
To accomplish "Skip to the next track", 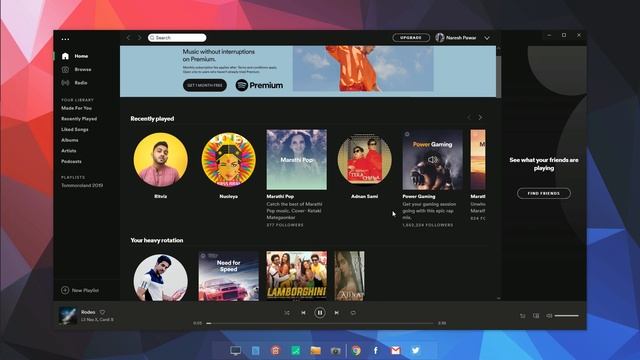I will (x=336, y=313).
